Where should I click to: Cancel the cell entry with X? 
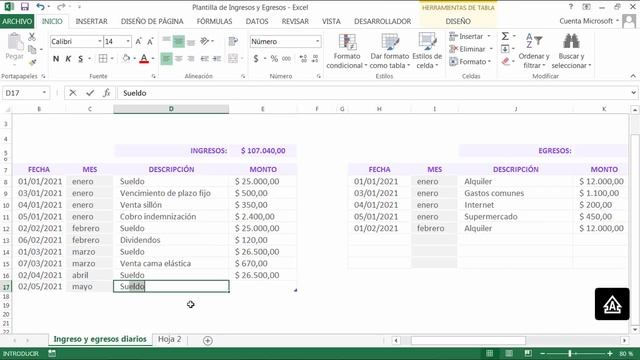pos(73,93)
